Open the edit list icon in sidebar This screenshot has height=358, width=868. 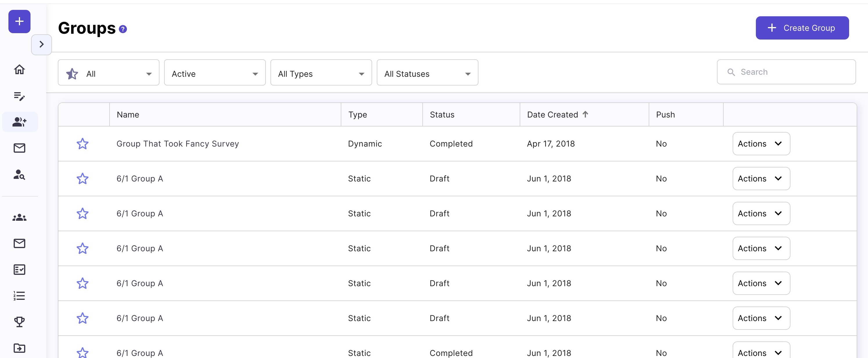tap(19, 96)
